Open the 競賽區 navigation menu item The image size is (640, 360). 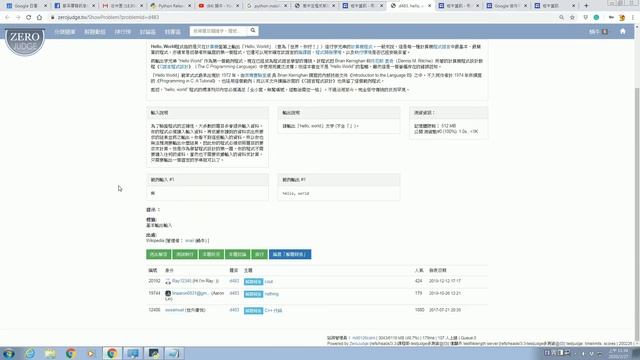173,32
